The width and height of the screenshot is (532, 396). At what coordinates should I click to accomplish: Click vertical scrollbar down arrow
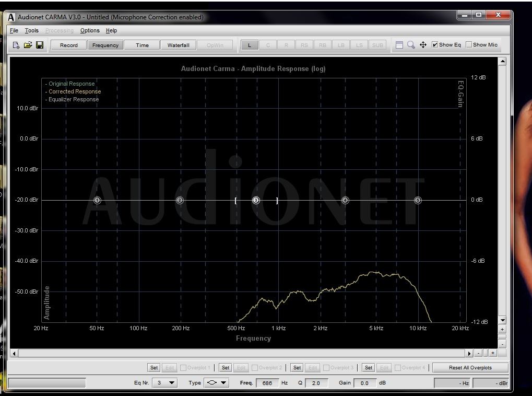tap(502, 321)
